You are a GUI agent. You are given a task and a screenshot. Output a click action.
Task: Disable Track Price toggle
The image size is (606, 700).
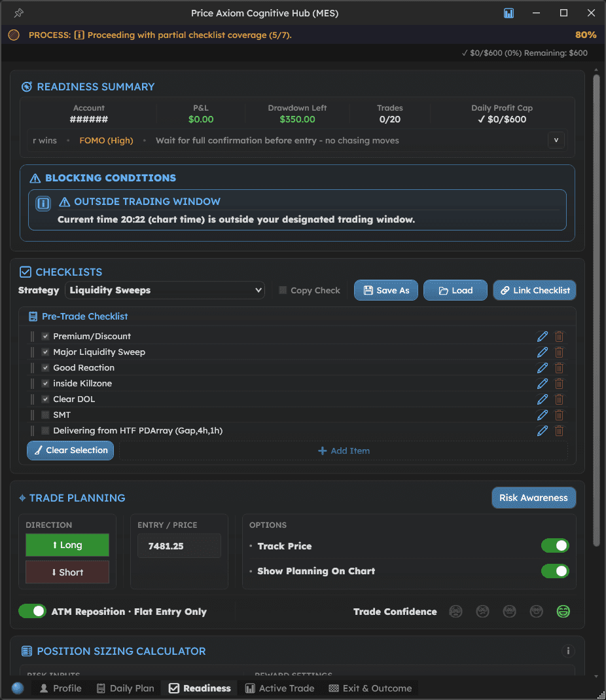click(555, 545)
